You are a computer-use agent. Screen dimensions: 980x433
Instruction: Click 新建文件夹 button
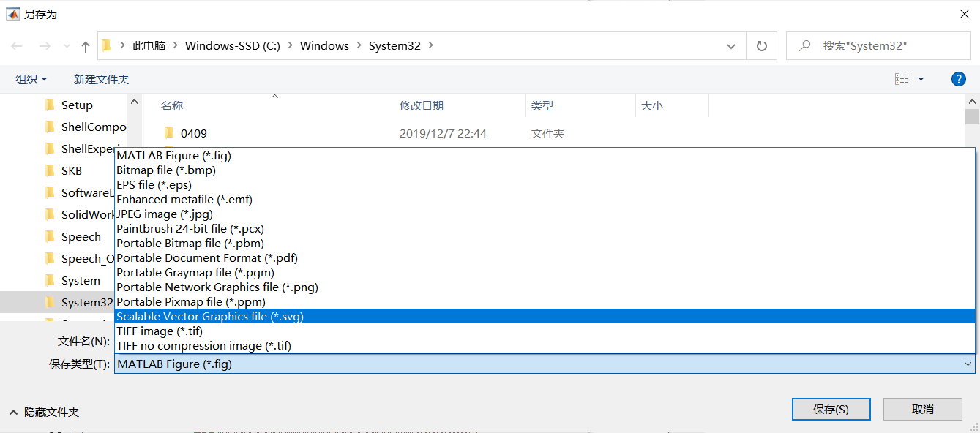[102, 79]
